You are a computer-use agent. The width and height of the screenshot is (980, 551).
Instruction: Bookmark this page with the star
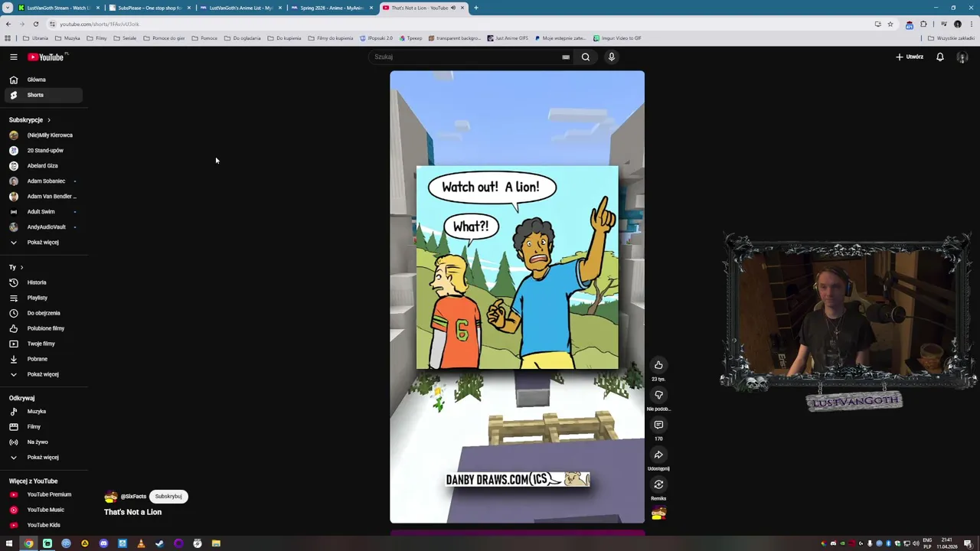(890, 24)
